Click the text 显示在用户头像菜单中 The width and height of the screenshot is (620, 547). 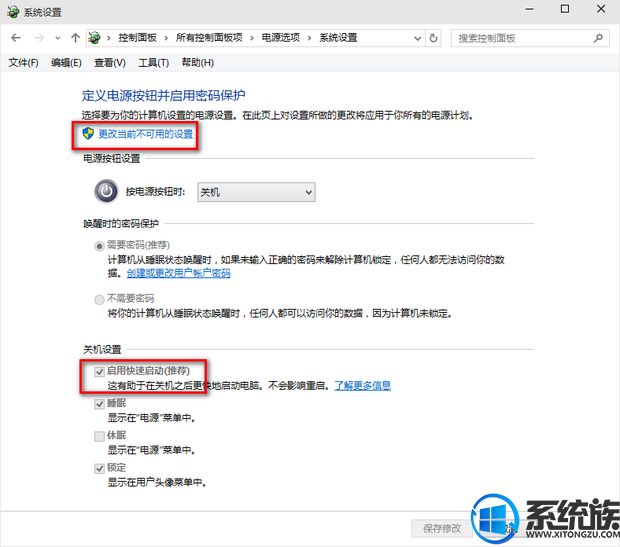point(157,483)
